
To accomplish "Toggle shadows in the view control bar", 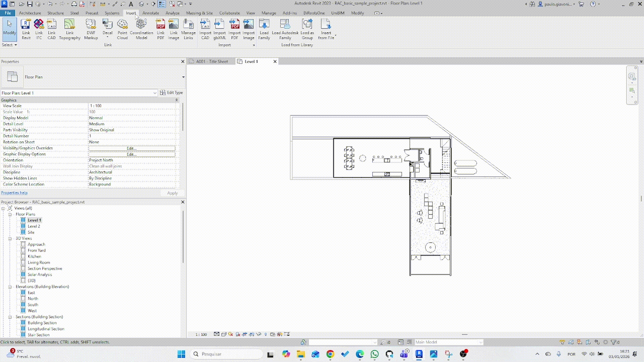I will click(x=238, y=334).
